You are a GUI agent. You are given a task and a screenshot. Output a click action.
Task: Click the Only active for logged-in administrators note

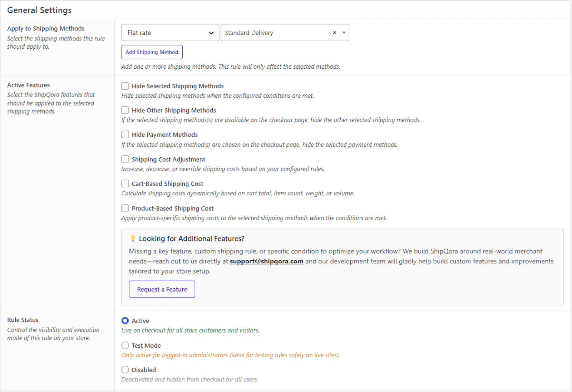coord(231,355)
